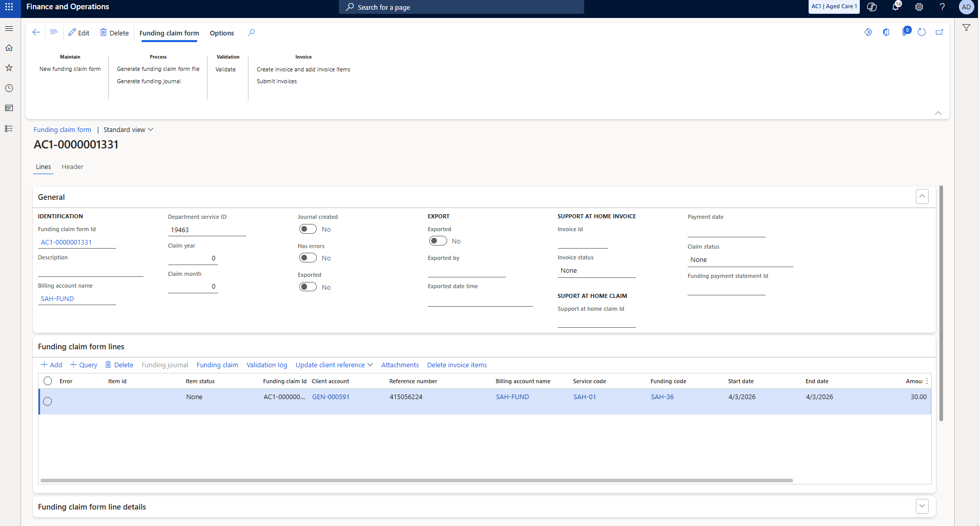Open form in new window icon
The width and height of the screenshot is (980, 526).
[x=939, y=32]
